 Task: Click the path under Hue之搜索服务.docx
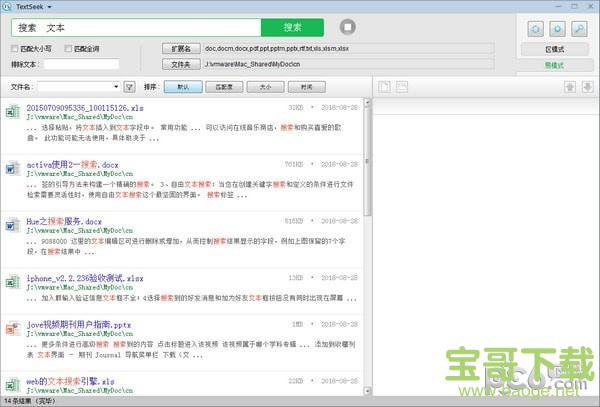[x=80, y=231]
